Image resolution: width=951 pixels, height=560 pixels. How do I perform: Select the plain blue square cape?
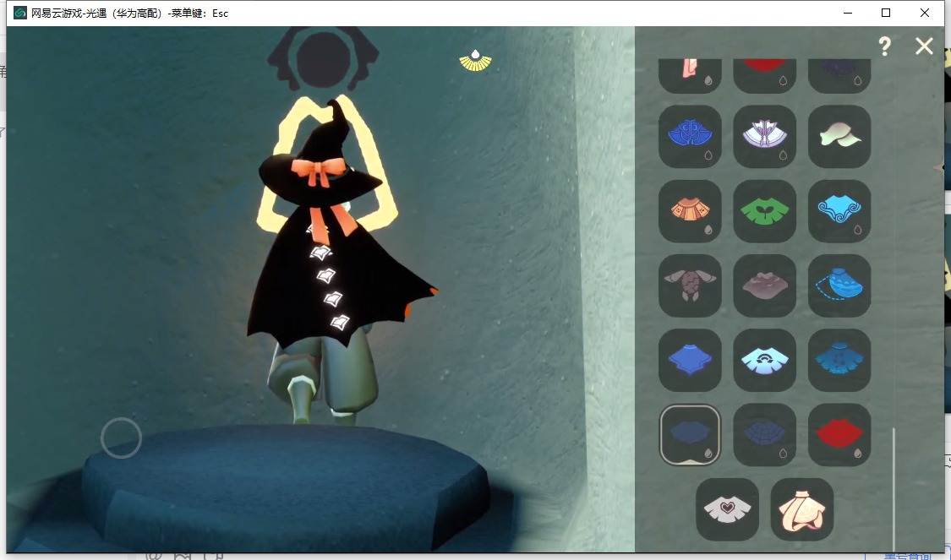tap(690, 360)
